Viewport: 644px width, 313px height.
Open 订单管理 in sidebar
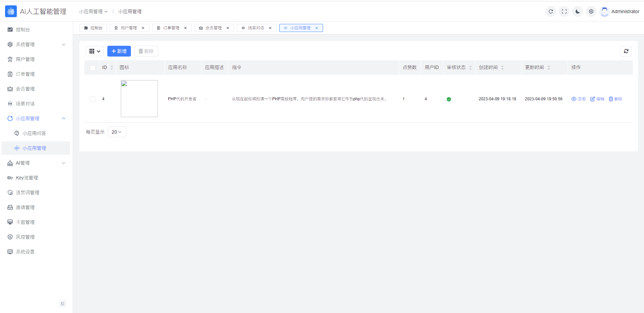point(36,74)
